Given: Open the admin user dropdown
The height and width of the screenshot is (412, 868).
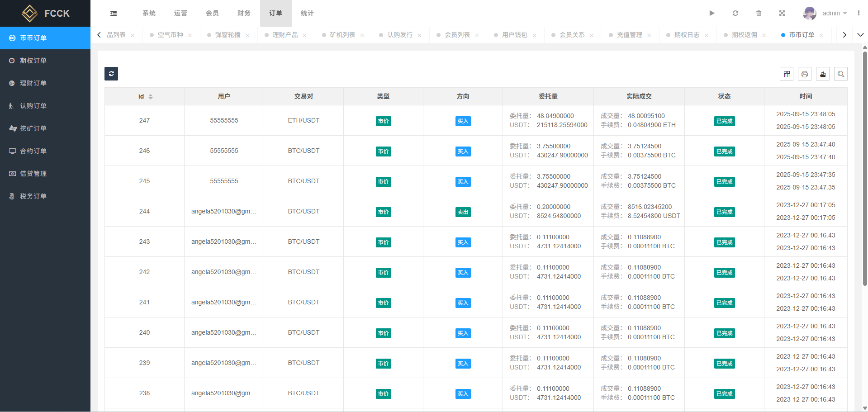Looking at the screenshot, I should click(x=825, y=14).
